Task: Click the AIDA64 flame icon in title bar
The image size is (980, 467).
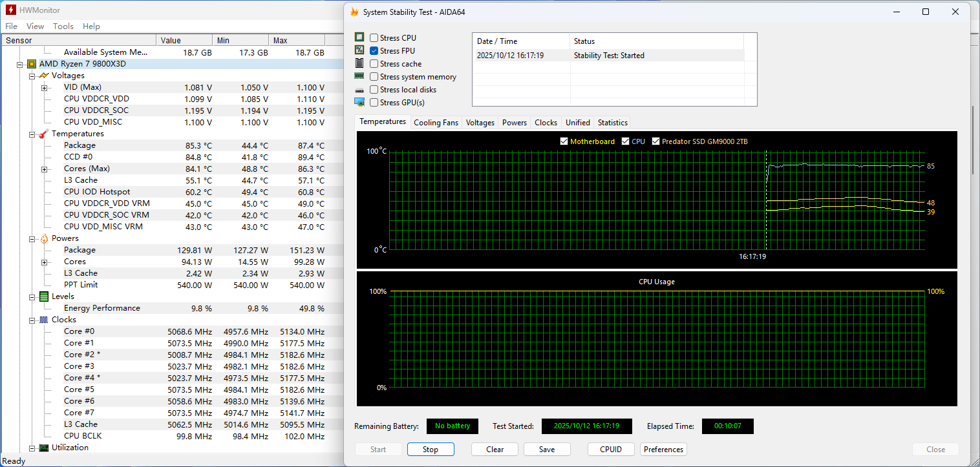Action: (354, 12)
